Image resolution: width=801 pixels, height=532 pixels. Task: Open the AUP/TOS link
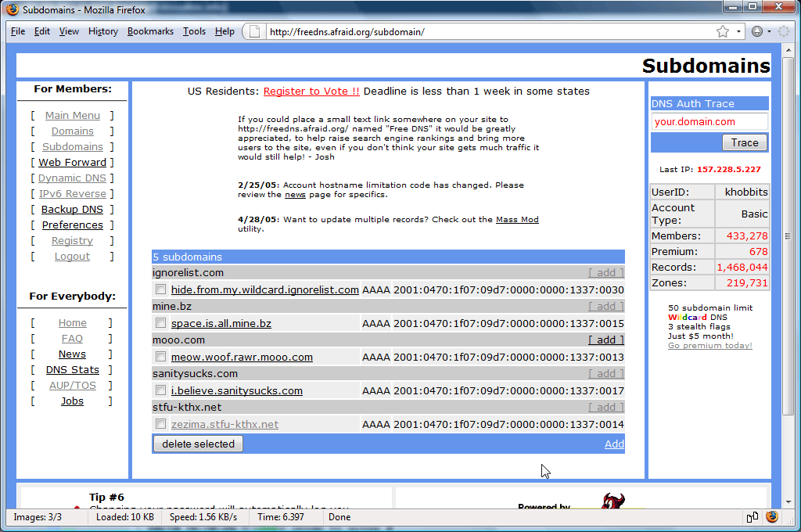[x=73, y=386]
